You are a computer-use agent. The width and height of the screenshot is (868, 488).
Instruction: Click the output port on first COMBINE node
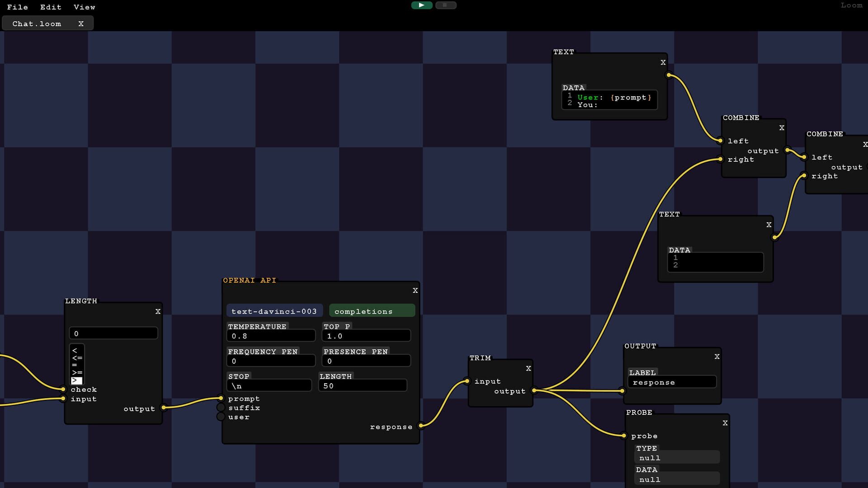788,150
